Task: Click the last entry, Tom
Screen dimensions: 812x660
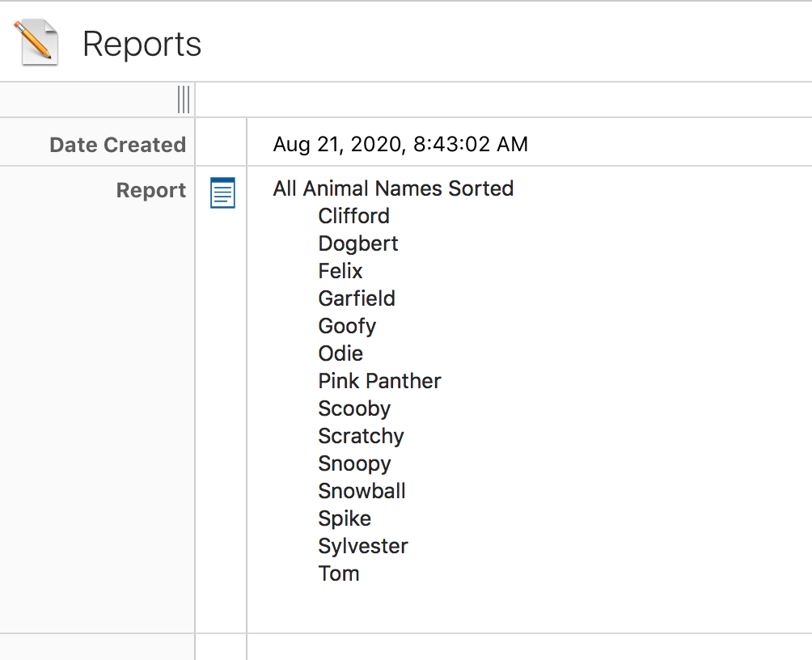Action: coord(338,573)
